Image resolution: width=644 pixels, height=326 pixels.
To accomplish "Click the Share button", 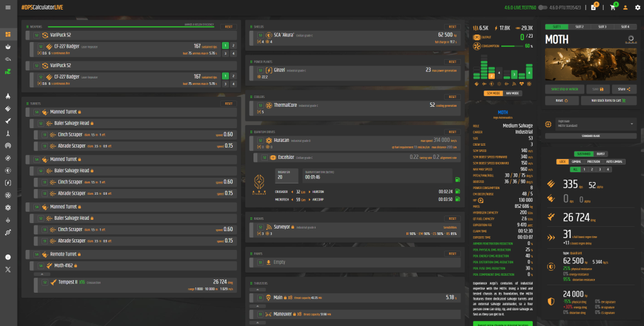I will point(624,89).
